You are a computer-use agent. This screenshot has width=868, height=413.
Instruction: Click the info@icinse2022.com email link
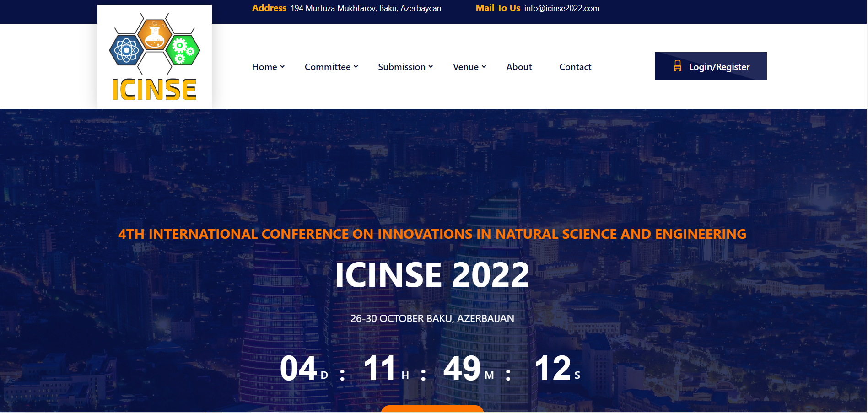tap(561, 8)
